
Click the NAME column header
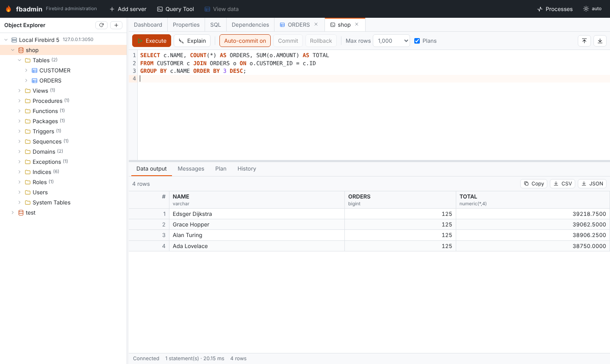(x=257, y=200)
